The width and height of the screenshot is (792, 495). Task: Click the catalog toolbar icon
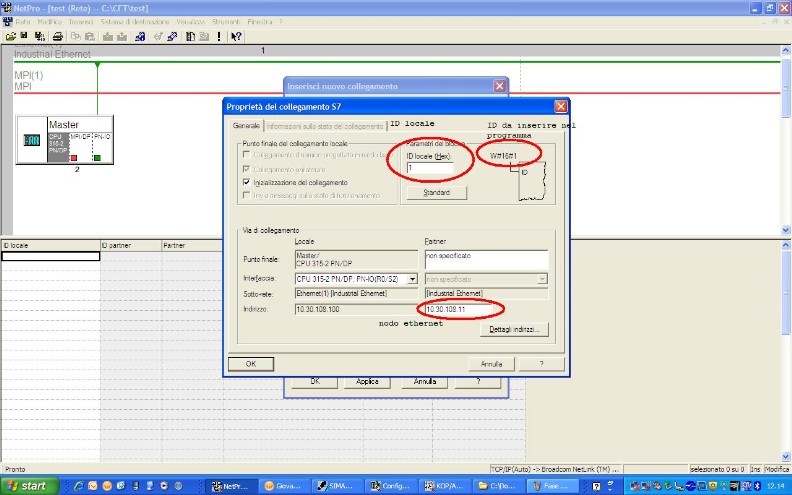click(190, 36)
